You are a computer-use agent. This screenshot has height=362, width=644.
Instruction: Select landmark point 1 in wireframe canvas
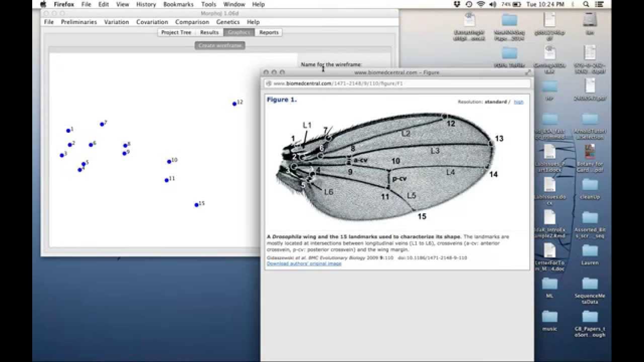(68, 131)
